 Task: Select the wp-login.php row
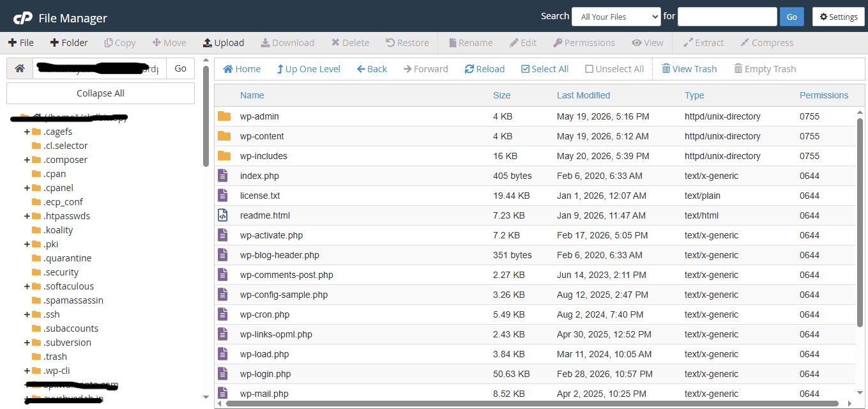pos(535,374)
